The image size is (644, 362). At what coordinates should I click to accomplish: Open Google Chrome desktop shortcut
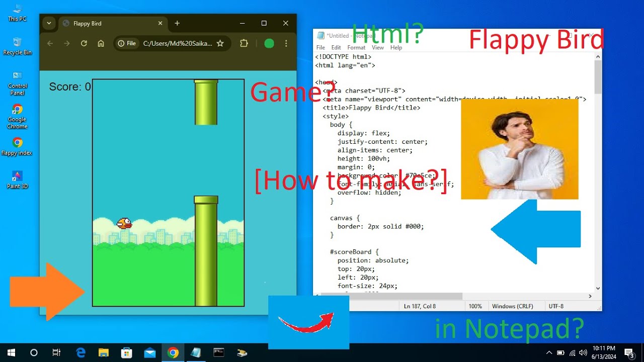[17, 117]
